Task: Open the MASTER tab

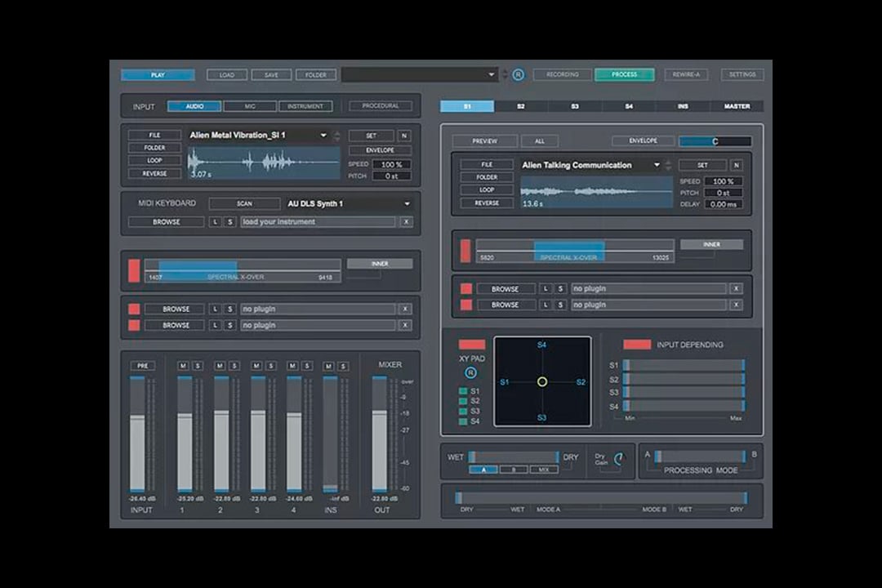Action: click(737, 106)
